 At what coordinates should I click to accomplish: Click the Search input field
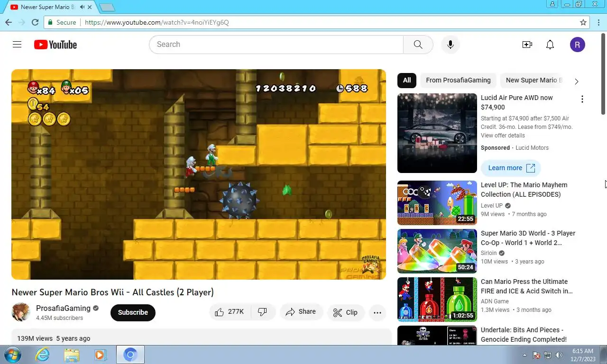pos(276,45)
